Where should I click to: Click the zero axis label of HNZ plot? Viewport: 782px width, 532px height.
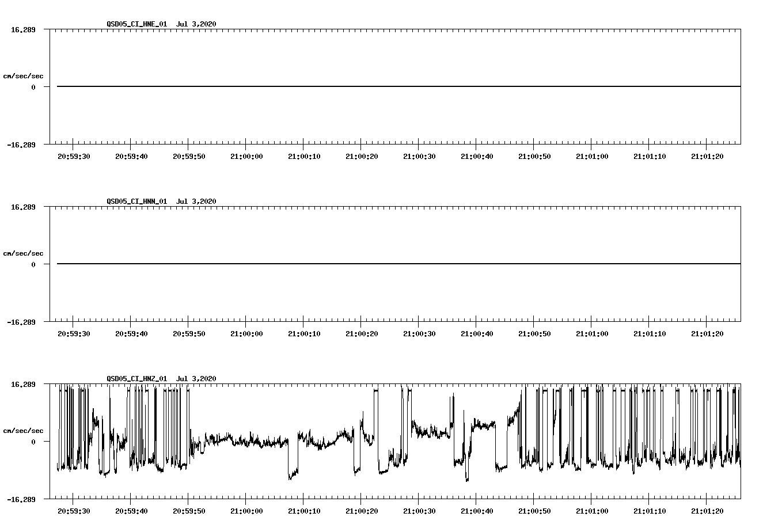click(33, 442)
